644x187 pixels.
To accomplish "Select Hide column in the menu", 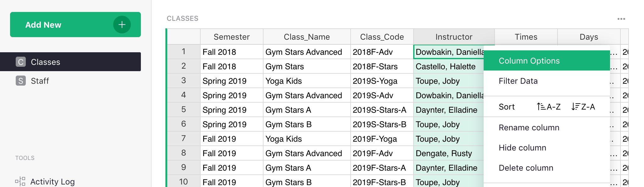I will 522,148.
